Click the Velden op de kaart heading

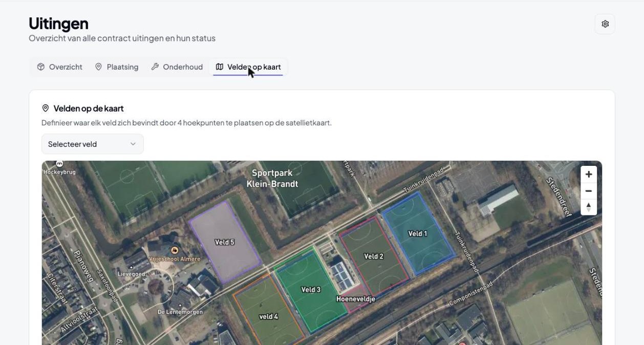click(x=89, y=109)
